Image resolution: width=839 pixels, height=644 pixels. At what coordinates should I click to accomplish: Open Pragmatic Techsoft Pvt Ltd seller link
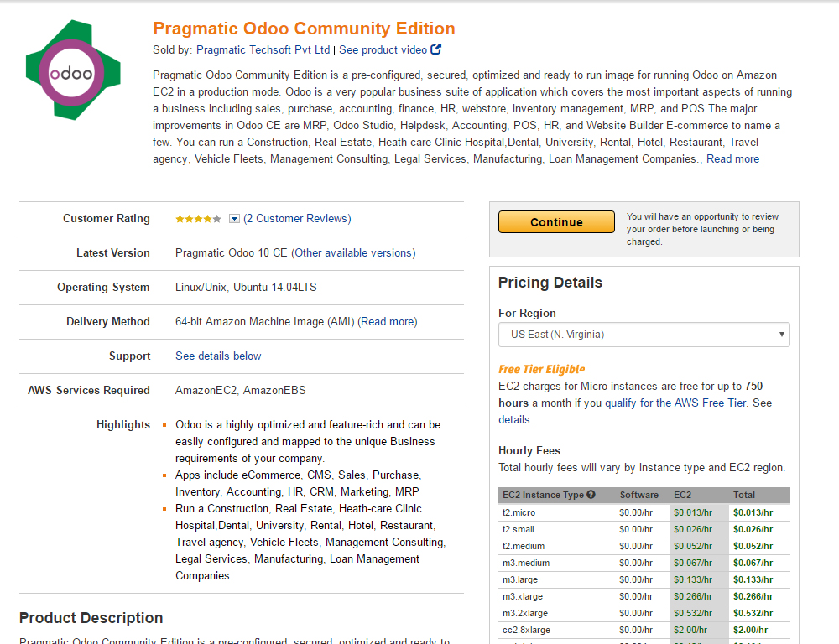pos(263,49)
